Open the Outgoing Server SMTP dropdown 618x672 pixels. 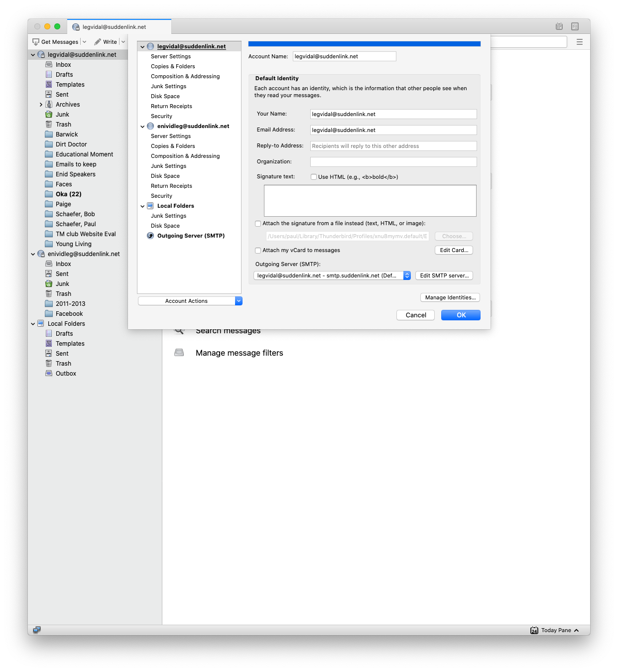click(332, 275)
